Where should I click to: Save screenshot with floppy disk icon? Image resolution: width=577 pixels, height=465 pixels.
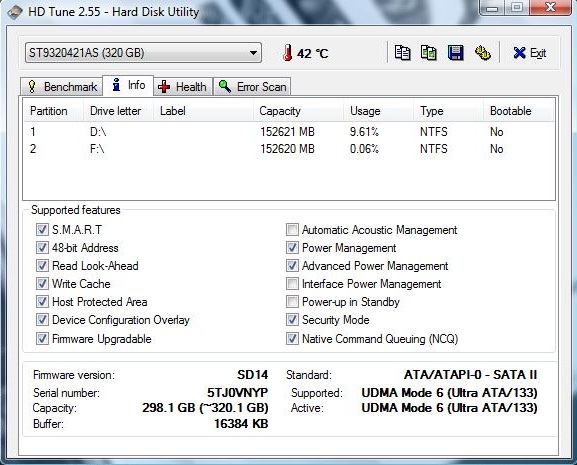click(456, 53)
